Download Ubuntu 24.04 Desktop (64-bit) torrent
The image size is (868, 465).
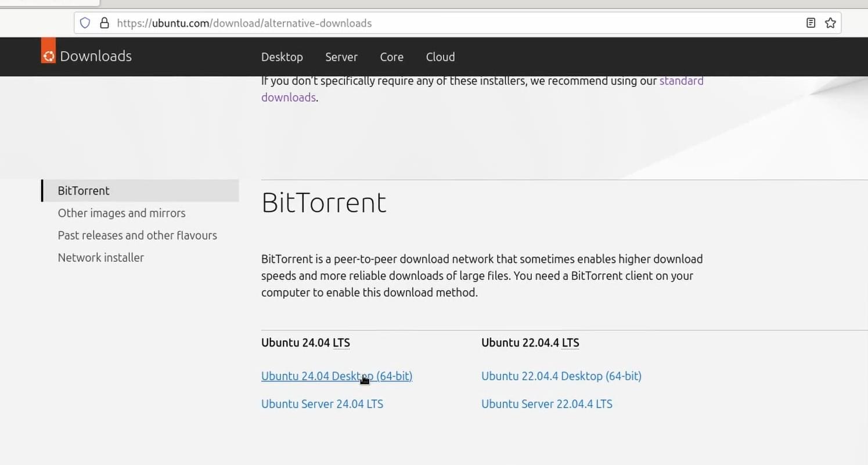337,376
